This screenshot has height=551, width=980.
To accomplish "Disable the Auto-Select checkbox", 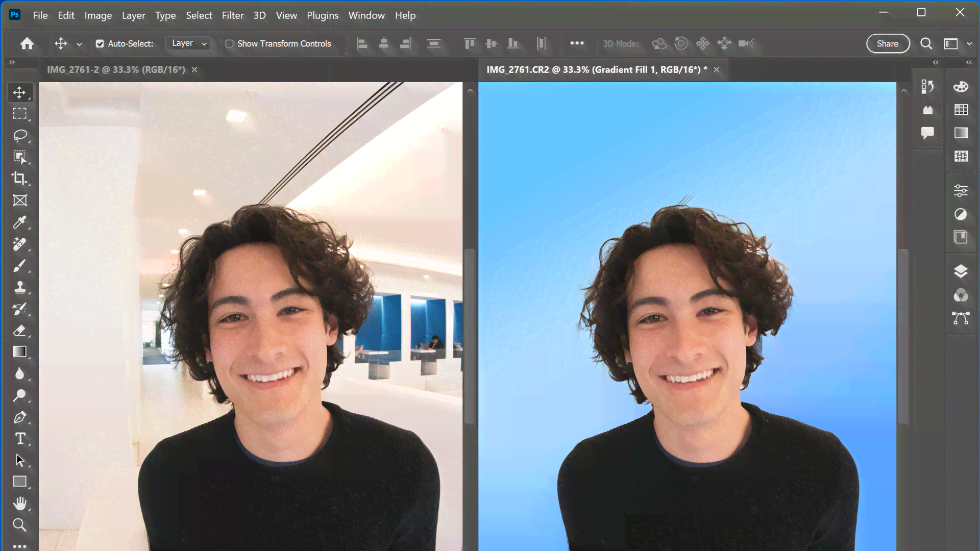I will (x=100, y=44).
